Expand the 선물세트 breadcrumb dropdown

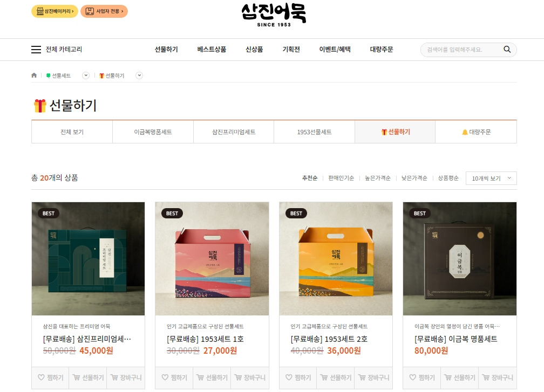(x=86, y=75)
